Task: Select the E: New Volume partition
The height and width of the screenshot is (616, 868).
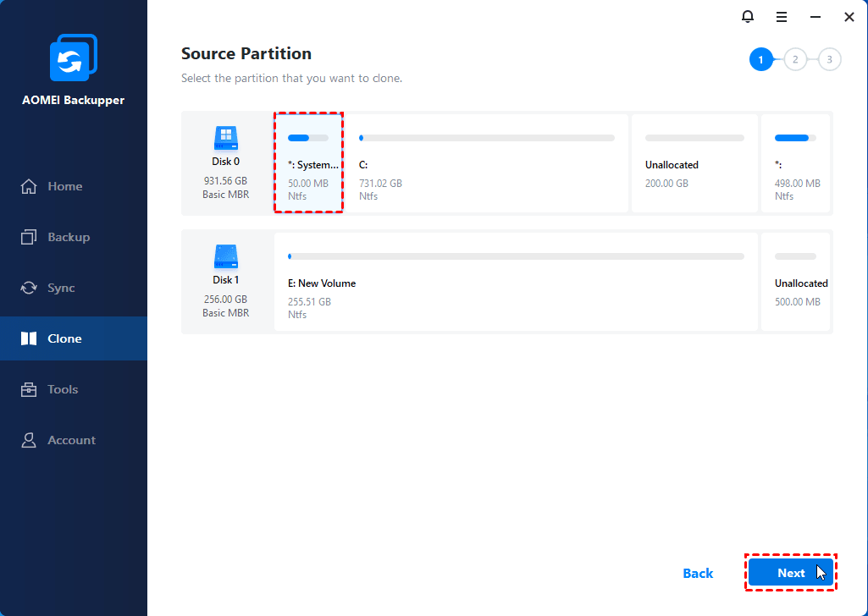Action: pos(516,283)
